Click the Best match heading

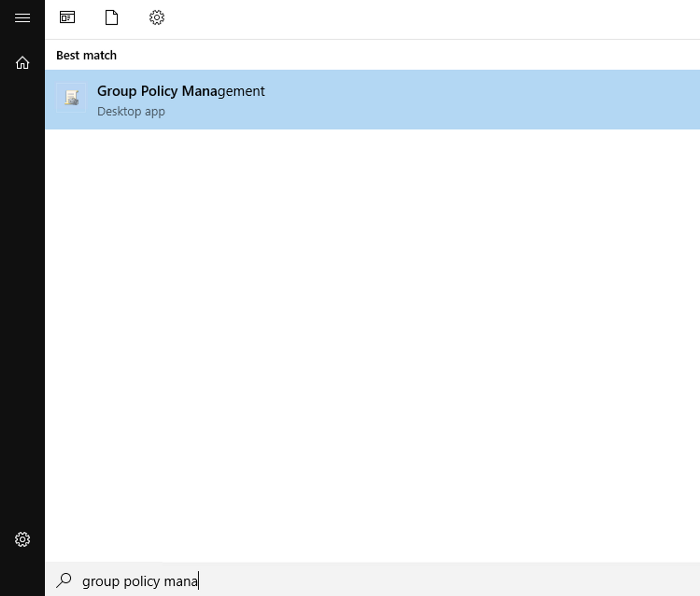(86, 55)
